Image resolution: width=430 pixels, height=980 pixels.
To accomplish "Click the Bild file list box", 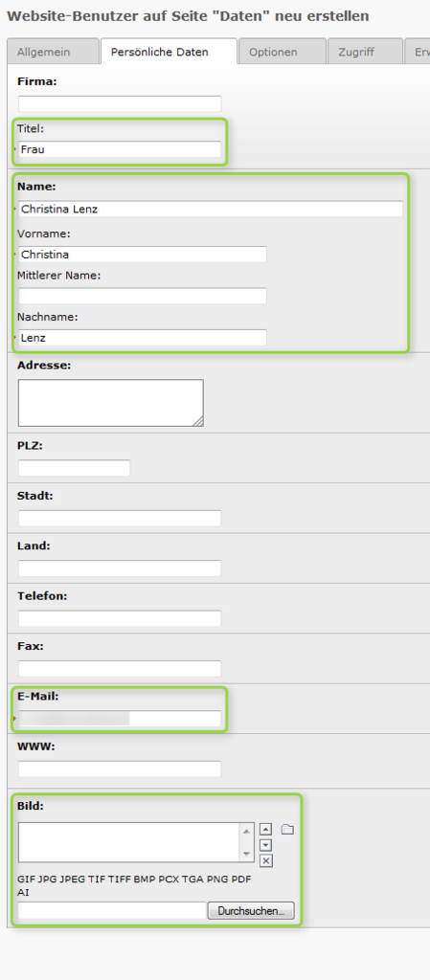I will click(x=129, y=842).
